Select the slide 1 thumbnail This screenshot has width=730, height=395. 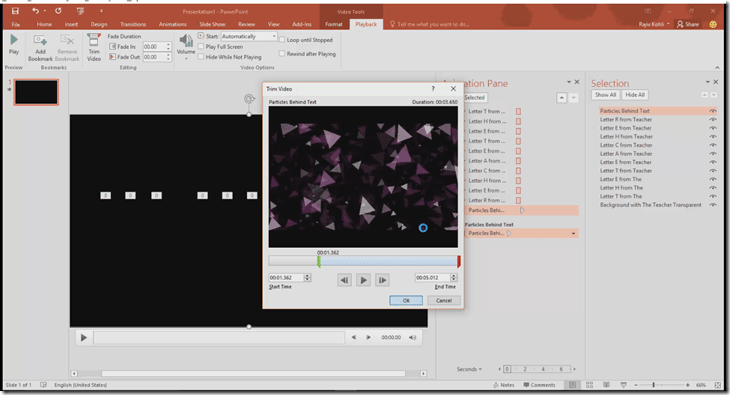click(36, 92)
